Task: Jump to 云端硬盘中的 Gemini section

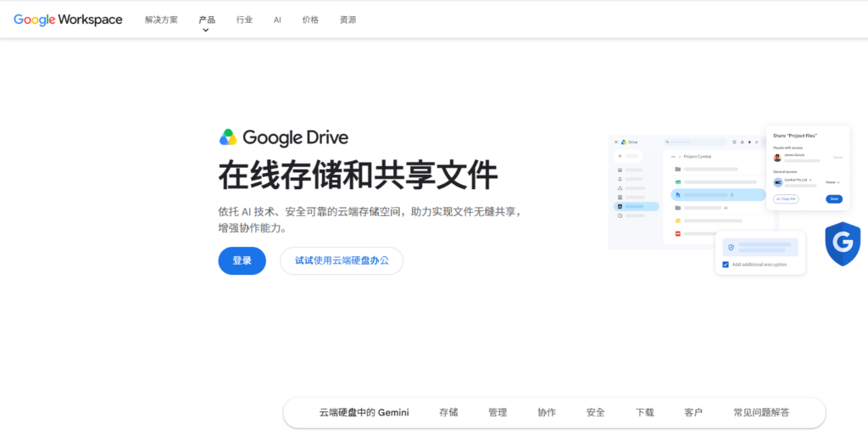Action: click(x=364, y=412)
